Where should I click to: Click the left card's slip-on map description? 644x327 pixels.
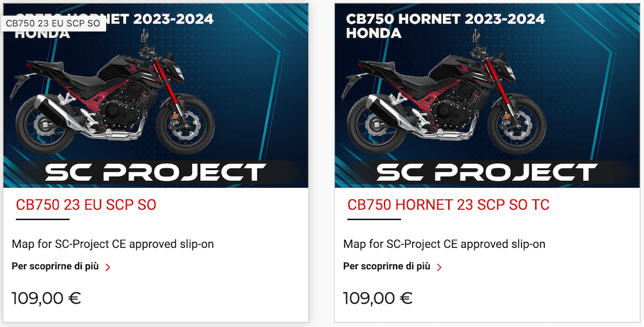coord(113,244)
